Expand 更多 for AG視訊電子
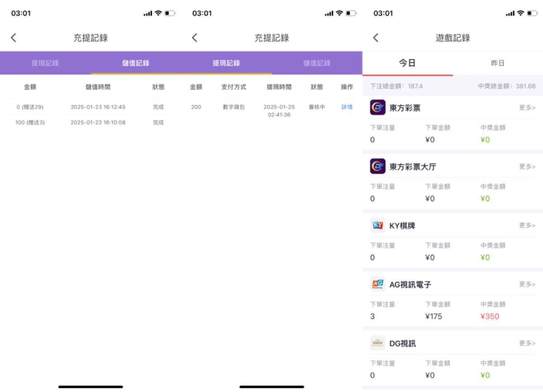Image resolution: width=543 pixels, height=392 pixels. pyautogui.click(x=527, y=284)
